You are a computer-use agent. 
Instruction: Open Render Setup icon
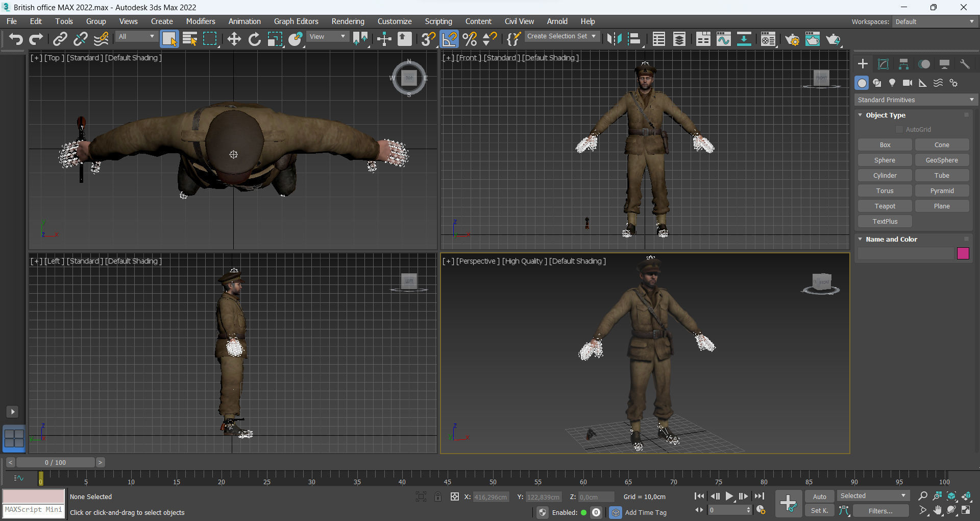[792, 39]
